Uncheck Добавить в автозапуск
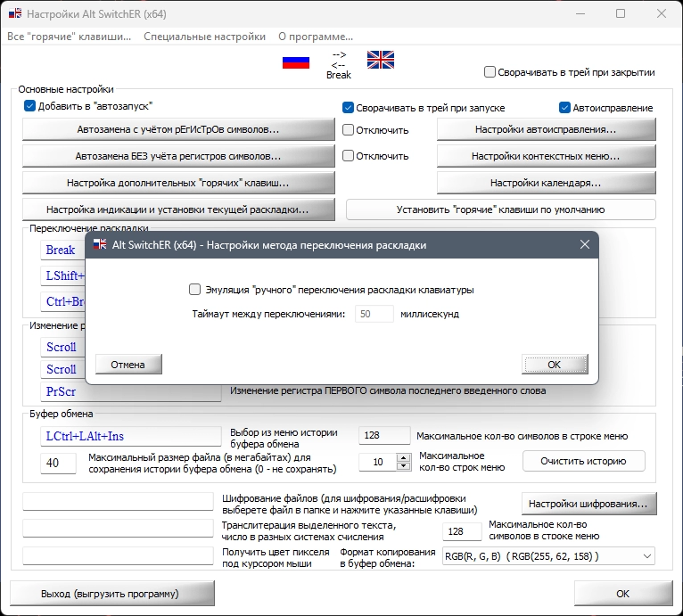The image size is (683, 616). (29, 106)
